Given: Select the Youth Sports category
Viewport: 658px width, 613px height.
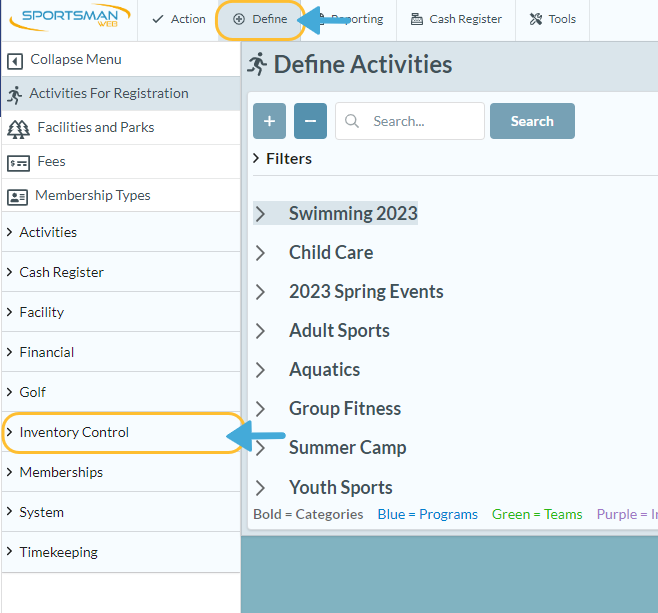Looking at the screenshot, I should [340, 488].
